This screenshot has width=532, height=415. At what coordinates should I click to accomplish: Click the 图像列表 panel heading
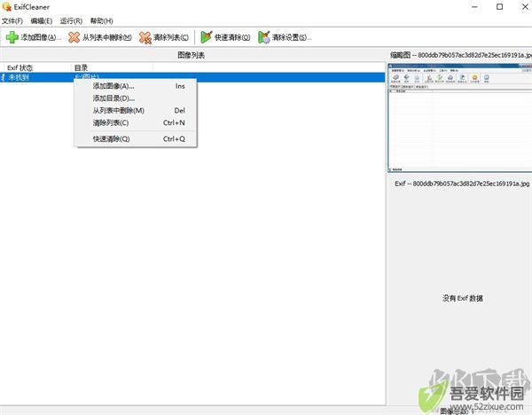pyautogui.click(x=191, y=55)
